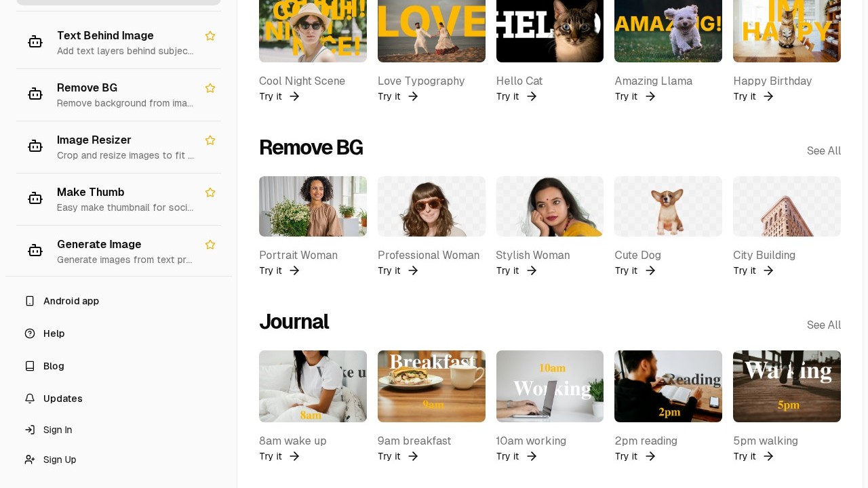
Task: Click the arrow next to 5pm walking Try it
Action: click(x=768, y=456)
